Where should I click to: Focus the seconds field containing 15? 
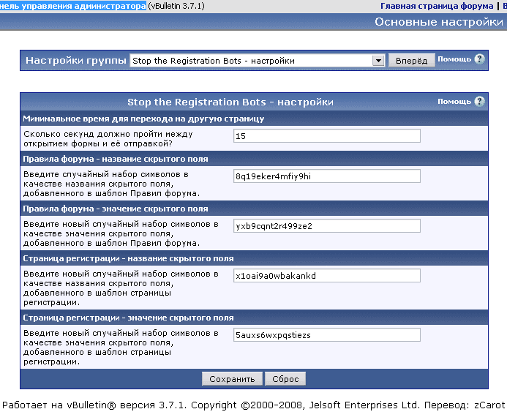pos(327,136)
